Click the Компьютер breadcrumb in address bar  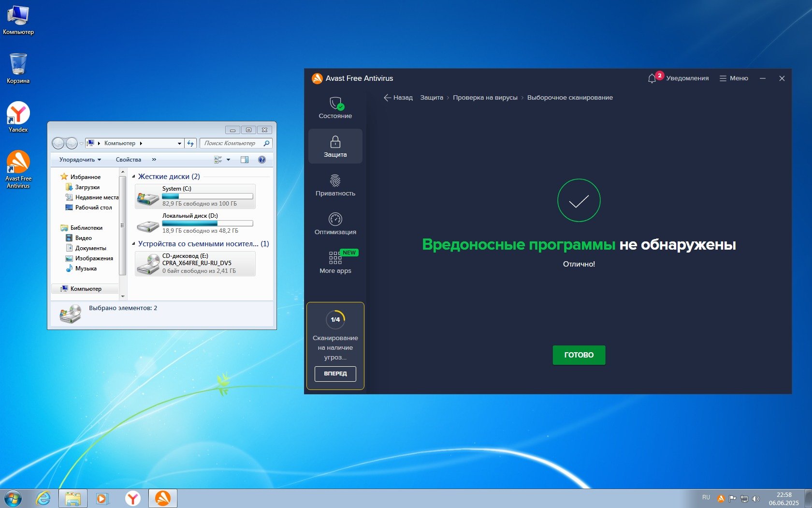click(119, 144)
